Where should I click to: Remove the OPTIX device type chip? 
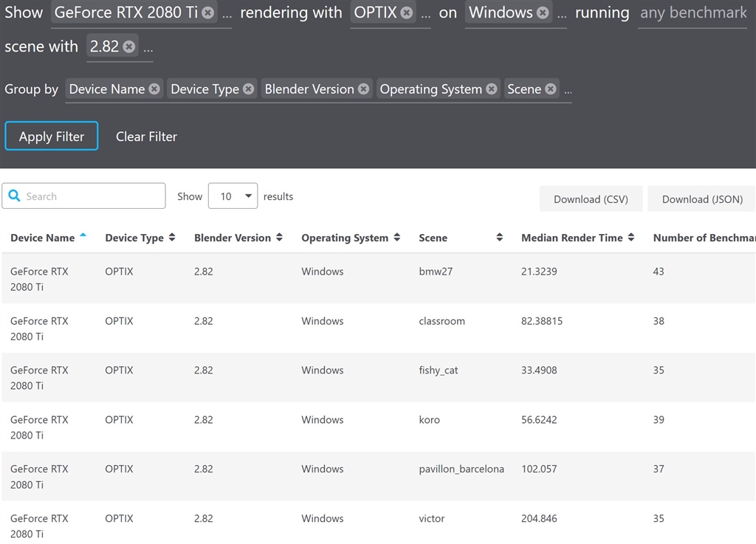(x=406, y=13)
